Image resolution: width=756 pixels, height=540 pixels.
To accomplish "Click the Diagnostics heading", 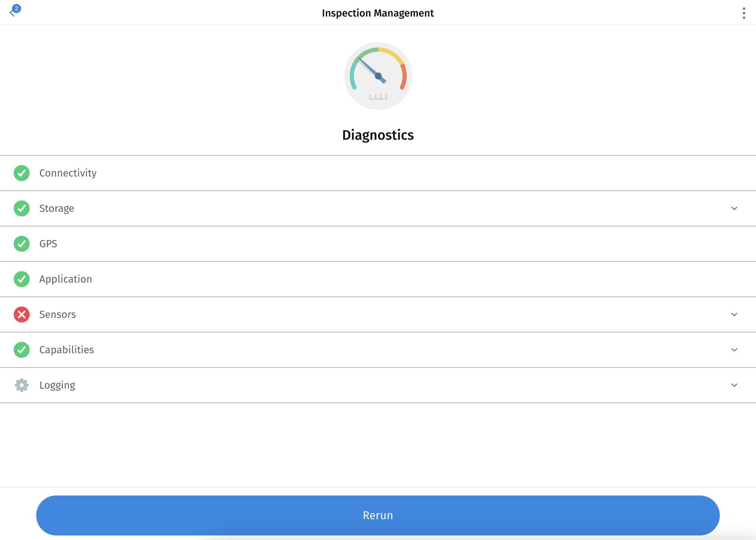I will [x=378, y=135].
